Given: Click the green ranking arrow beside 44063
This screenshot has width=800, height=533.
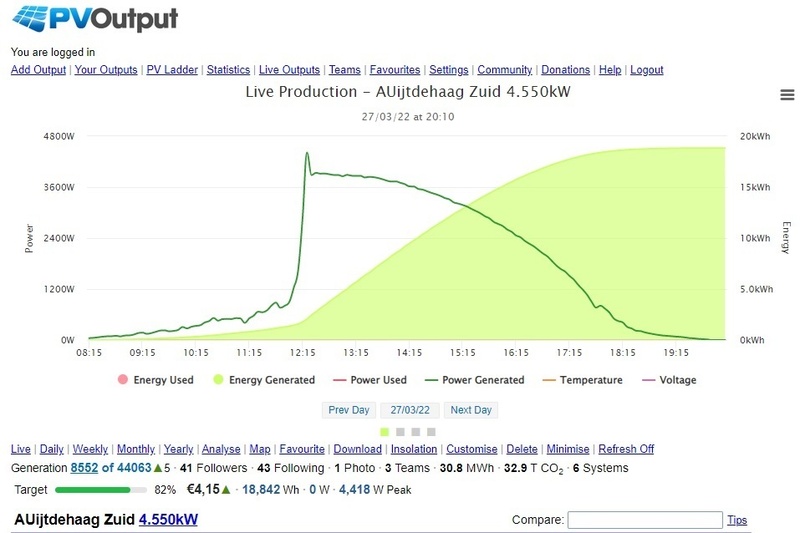Looking at the screenshot, I should pyautogui.click(x=157, y=468).
